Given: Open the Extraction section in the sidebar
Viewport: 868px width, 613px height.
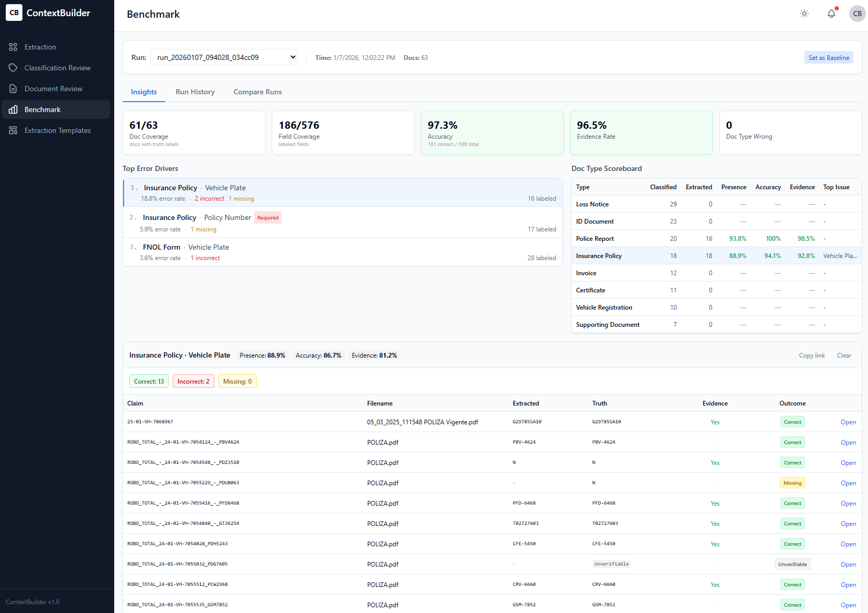Looking at the screenshot, I should [x=40, y=47].
